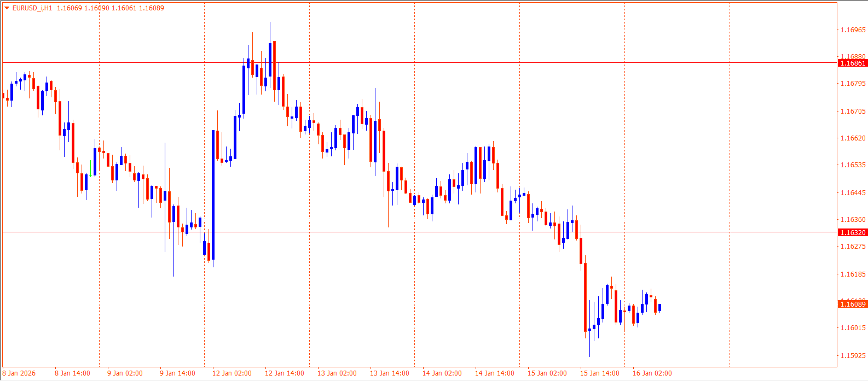Select the lower red horizontal line at 1.16320
Image resolution: width=868 pixels, height=381 pixels.
click(419, 232)
